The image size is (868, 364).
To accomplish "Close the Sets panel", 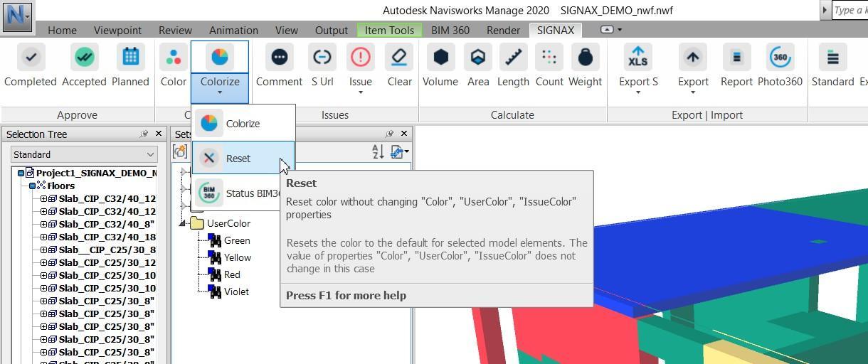I will pos(404,134).
